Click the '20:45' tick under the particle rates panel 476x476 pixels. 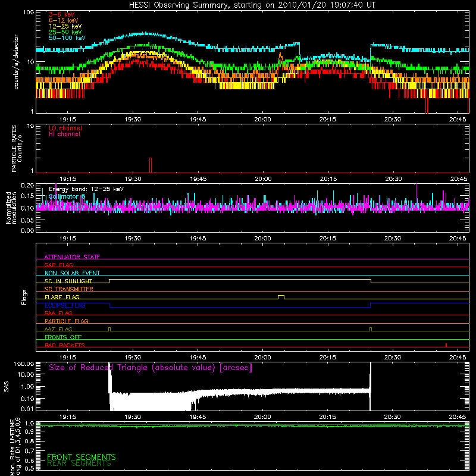pos(459,179)
